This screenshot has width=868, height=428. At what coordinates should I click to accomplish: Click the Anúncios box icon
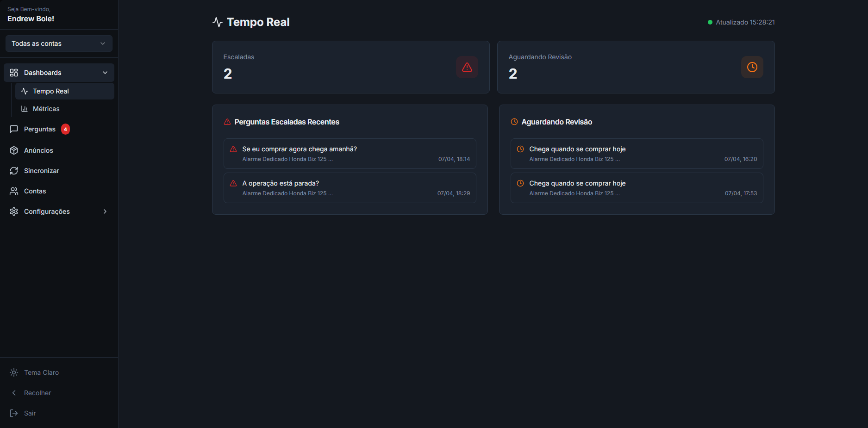click(x=14, y=150)
